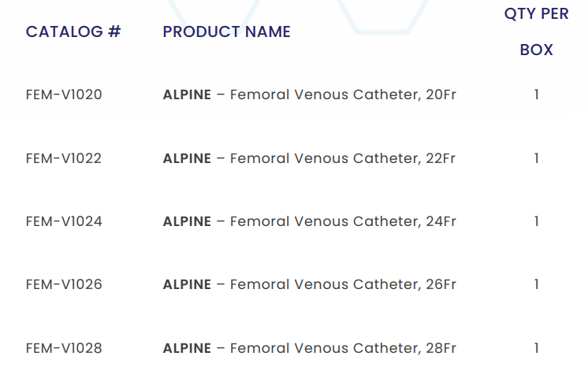Click quantity value for FEM-V1022 row
This screenshot has height=367, width=588.
[537, 158]
